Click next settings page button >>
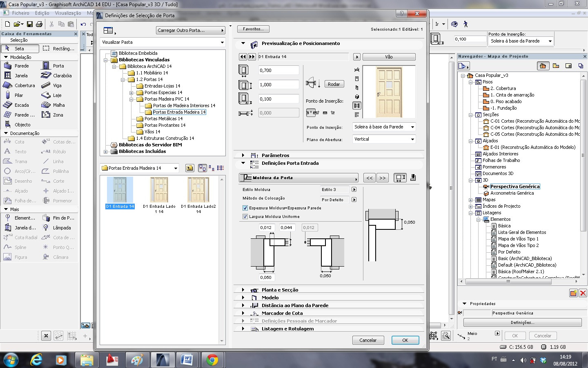This screenshot has height=368, width=588. pyautogui.click(x=382, y=177)
